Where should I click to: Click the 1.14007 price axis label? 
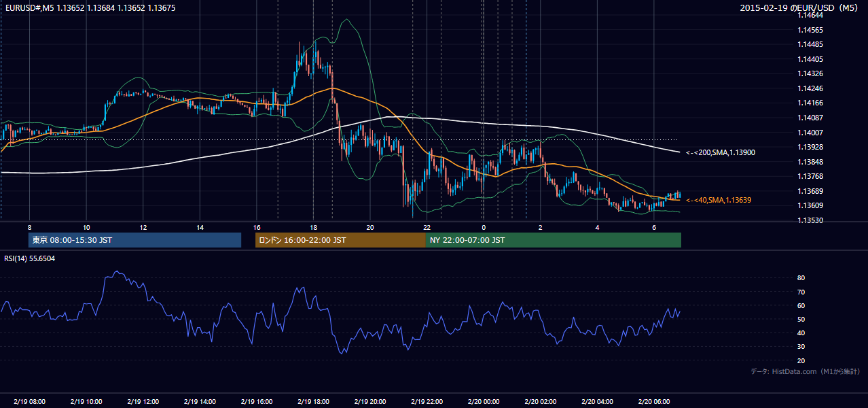click(x=810, y=133)
